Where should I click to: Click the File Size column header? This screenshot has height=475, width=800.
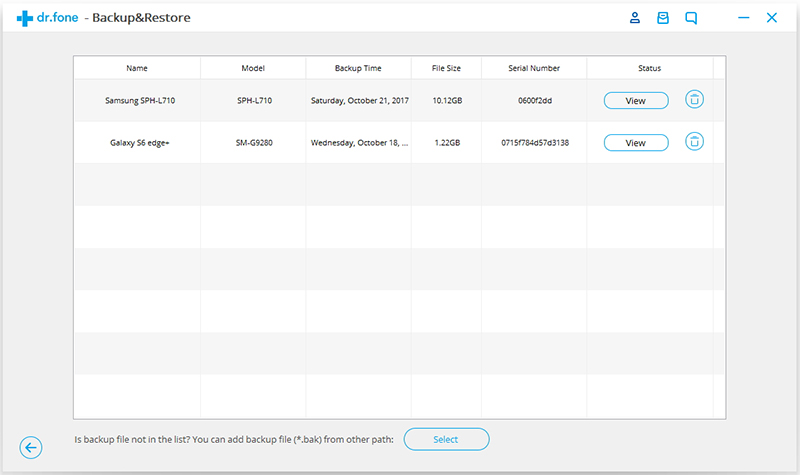click(x=446, y=68)
